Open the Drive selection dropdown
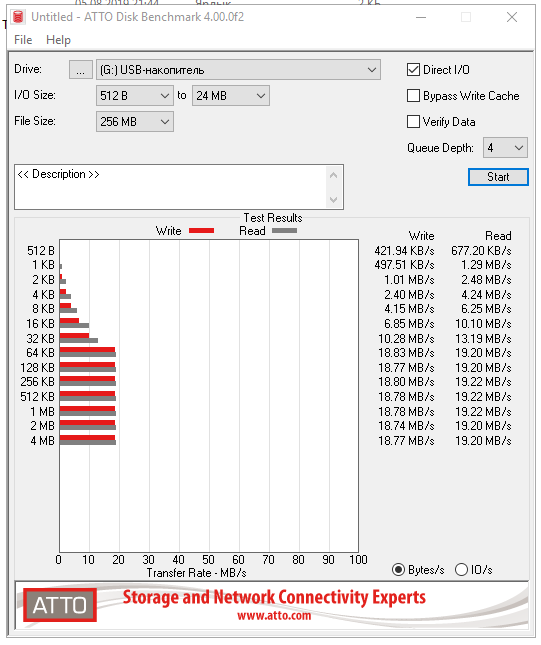 [238, 70]
